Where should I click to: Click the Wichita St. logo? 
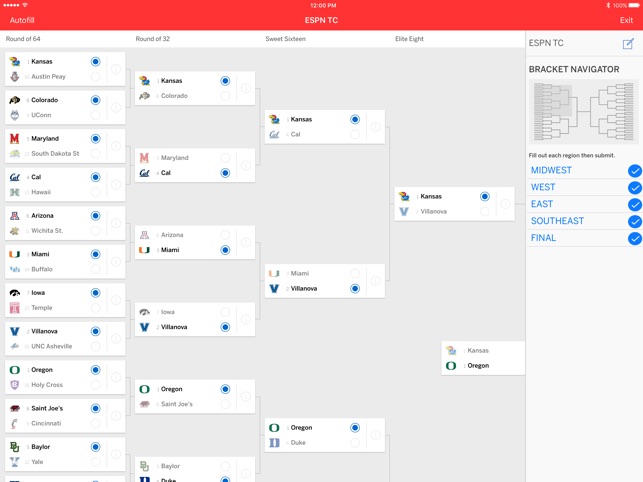coord(15,231)
